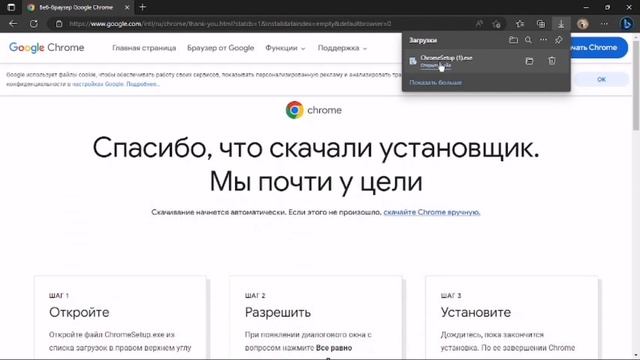
Task: Click the chrome logo above the heading
Action: point(313,110)
